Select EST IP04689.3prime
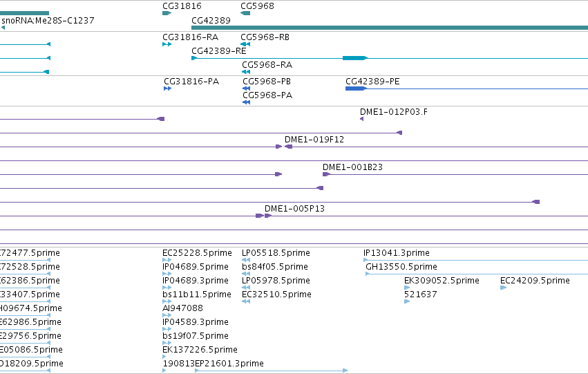 click(196, 281)
